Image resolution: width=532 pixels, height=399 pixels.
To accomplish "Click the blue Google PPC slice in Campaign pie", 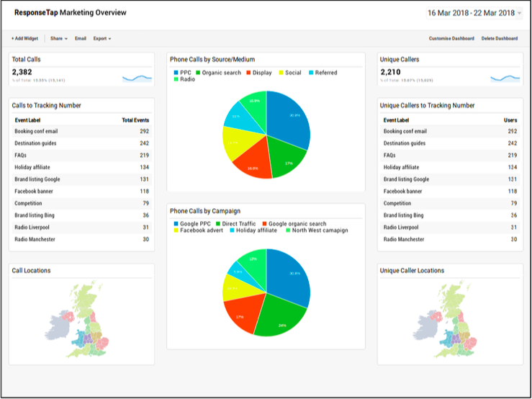I will click(x=289, y=277).
